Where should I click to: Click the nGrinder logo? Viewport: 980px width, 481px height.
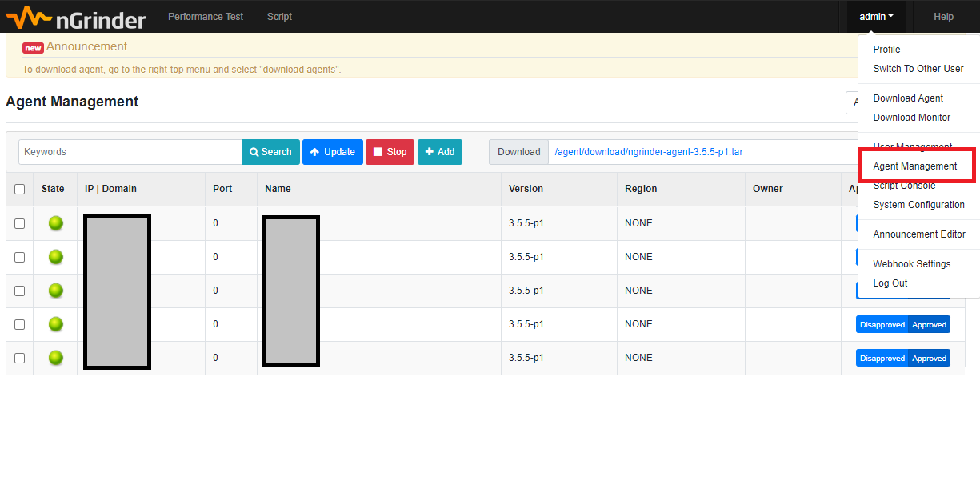point(76,17)
